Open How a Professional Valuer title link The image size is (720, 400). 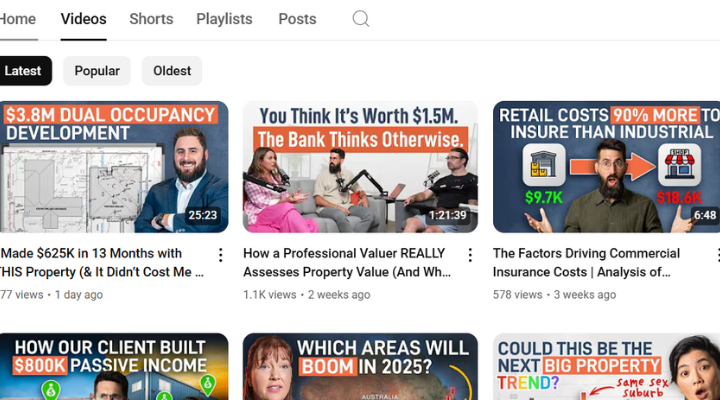[347, 263]
